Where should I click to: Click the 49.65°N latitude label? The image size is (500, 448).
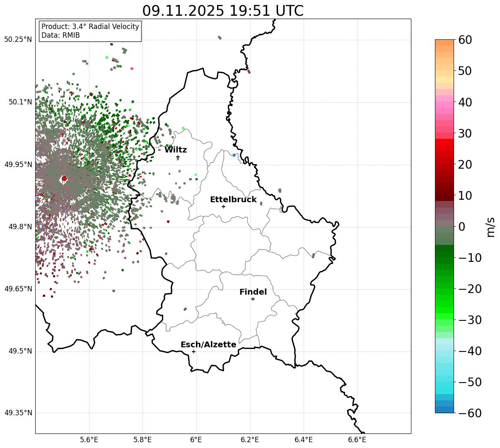18,289
